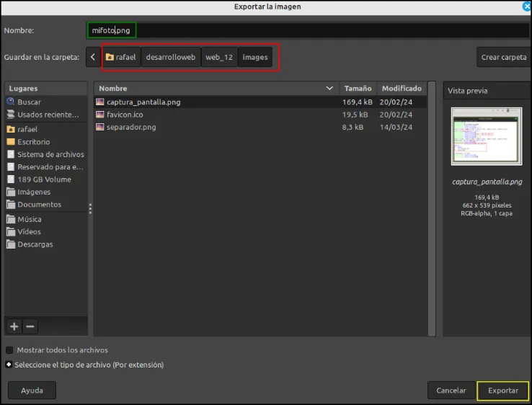Toggle sort order arrow in Nombre column
This screenshot has height=405, width=532.
coord(329,88)
